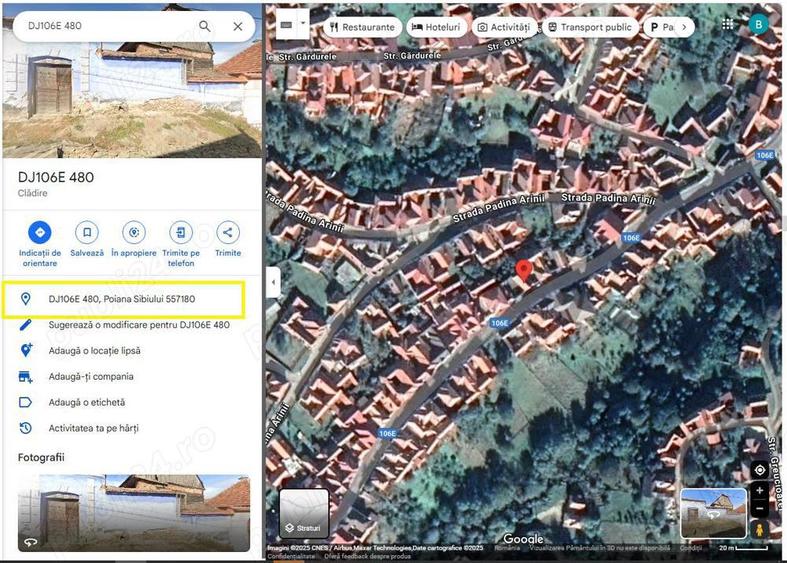This screenshot has height=563, width=787.
Task: Select the Hoteluri category chip
Action: (x=436, y=27)
